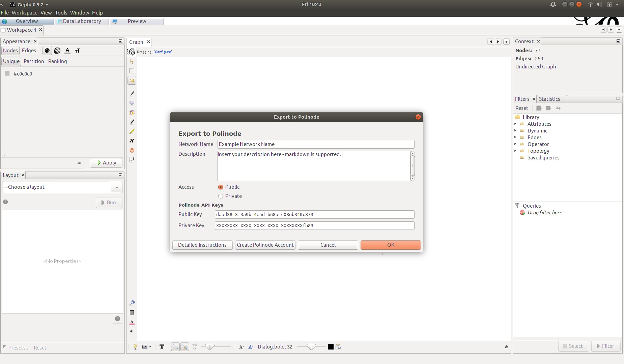This screenshot has height=364, width=624.
Task: Select the shortest path airplane tool
Action: (132, 141)
